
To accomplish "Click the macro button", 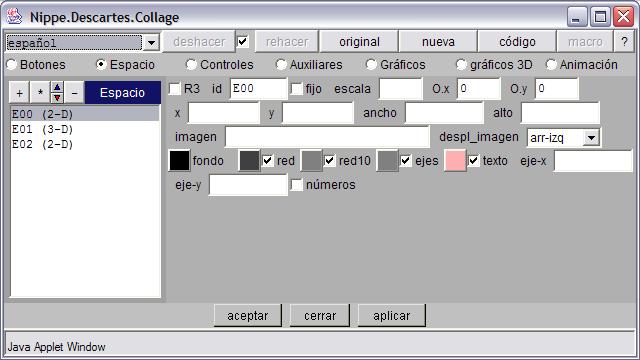I will pyautogui.click(x=585, y=42).
